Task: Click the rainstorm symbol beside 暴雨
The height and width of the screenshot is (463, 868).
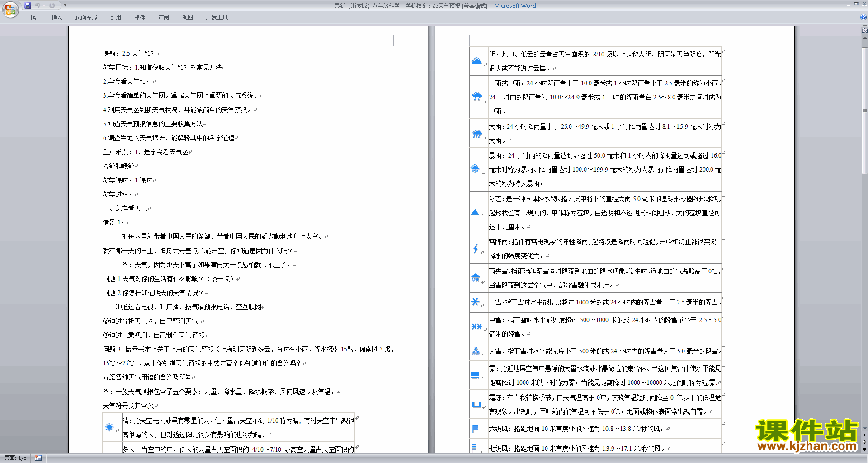Action: 475,169
